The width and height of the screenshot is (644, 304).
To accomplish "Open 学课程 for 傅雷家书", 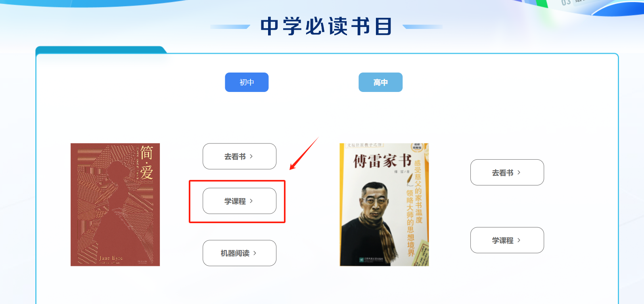I will coord(507,240).
